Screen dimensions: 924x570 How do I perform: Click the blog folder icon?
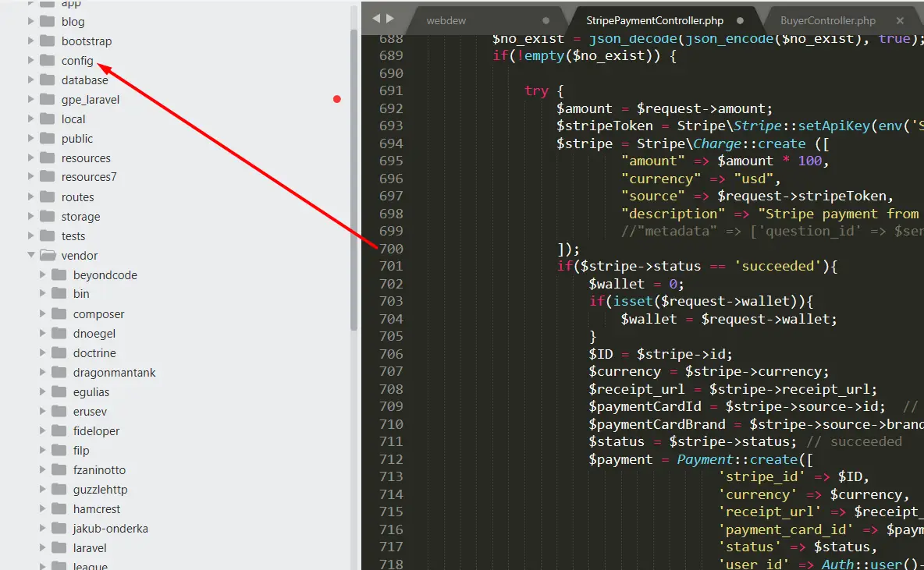click(47, 21)
